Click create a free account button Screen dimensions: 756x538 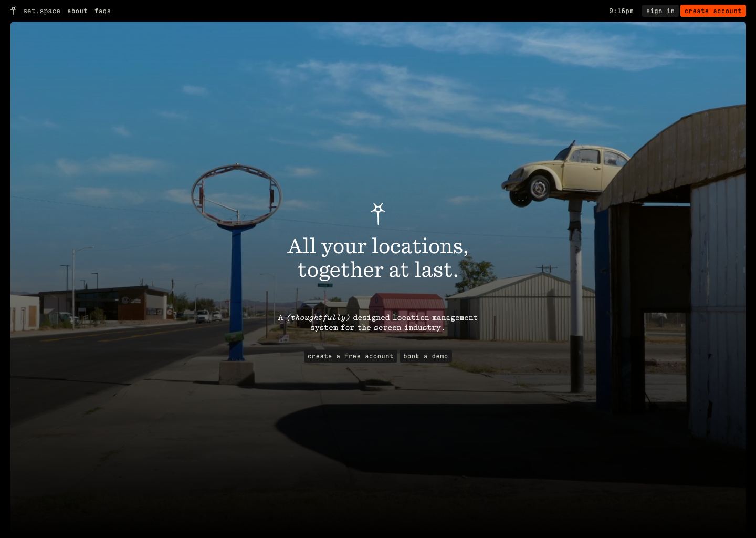pos(351,356)
